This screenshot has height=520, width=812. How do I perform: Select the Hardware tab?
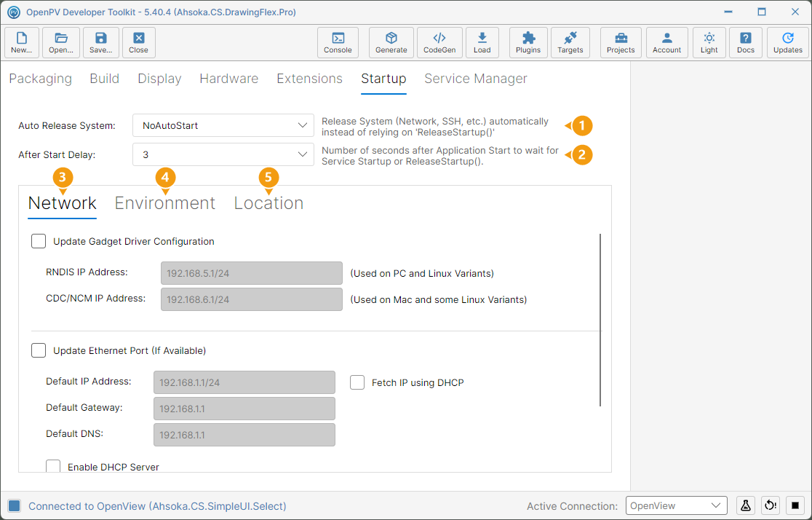click(229, 79)
